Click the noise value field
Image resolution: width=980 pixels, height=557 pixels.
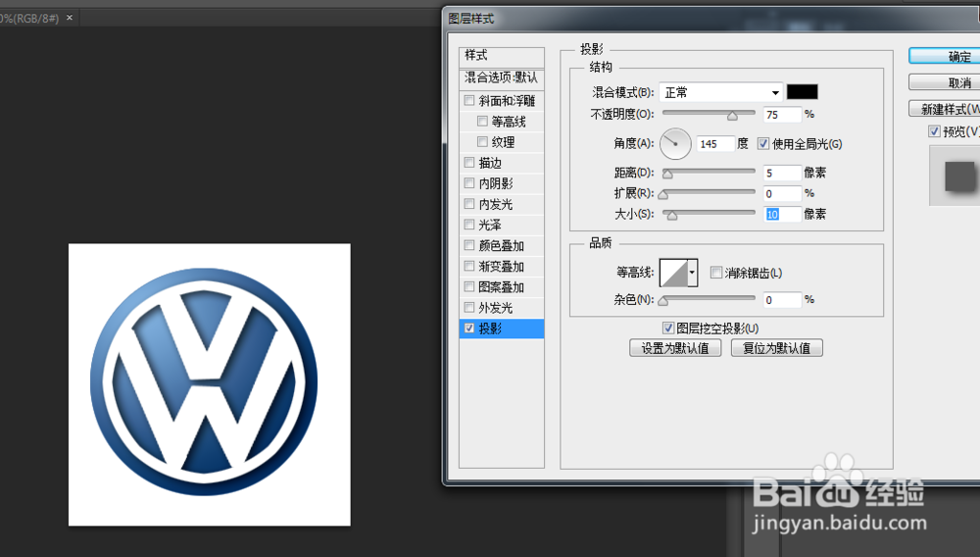pos(782,300)
